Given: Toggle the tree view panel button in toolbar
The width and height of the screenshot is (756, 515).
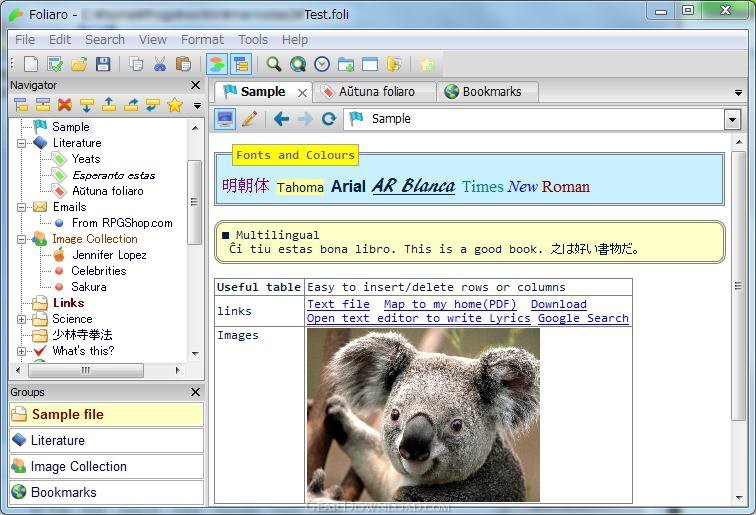Looking at the screenshot, I should (x=241, y=65).
